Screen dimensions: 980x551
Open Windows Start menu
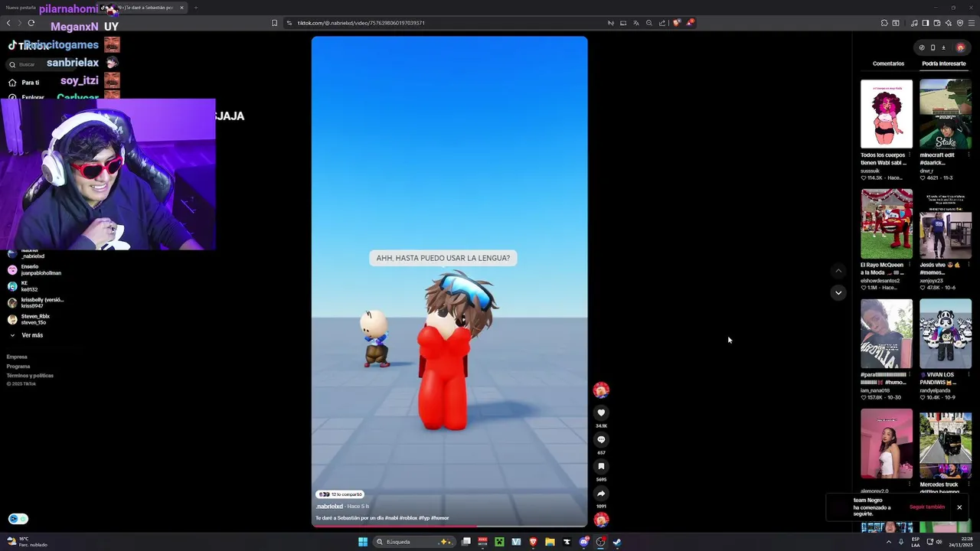coord(363,542)
